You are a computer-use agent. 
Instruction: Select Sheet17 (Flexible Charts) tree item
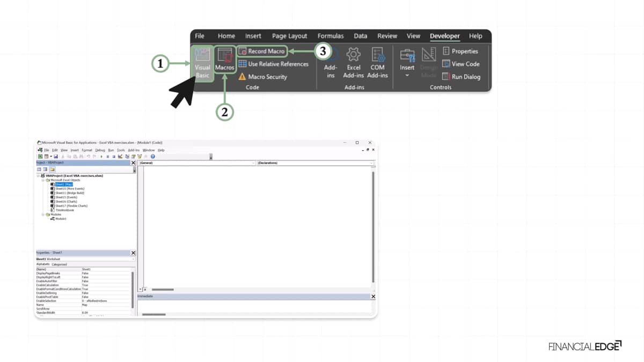(x=71, y=206)
